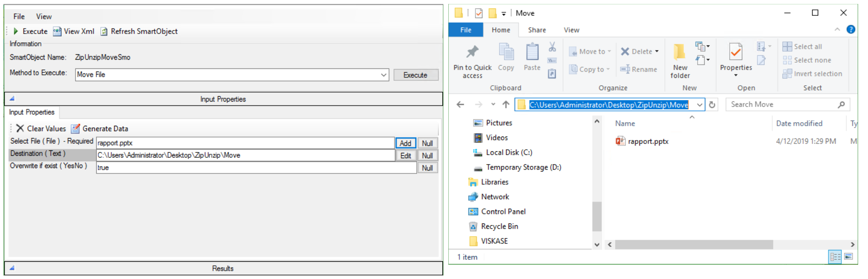Collapse the Input Properties section
The height and width of the screenshot is (279, 868).
click(12, 99)
